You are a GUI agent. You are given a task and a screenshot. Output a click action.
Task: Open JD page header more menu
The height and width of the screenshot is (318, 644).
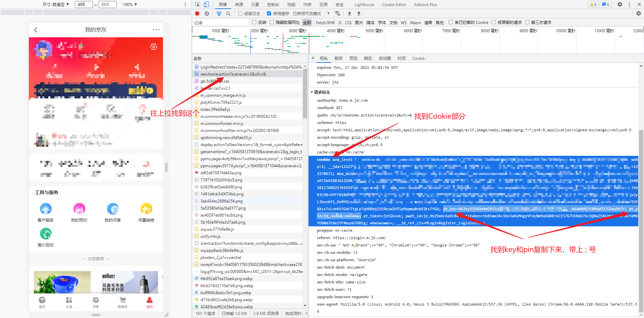[156, 30]
